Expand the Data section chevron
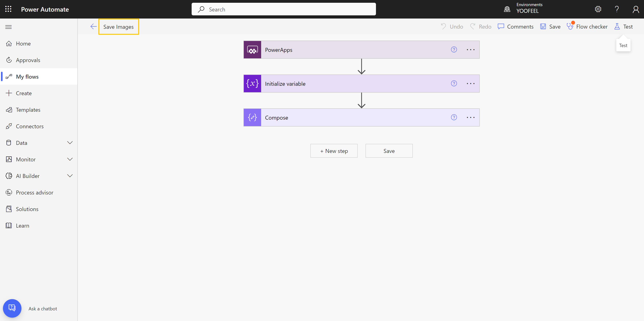Screen dimensions: 644x321 click(70, 143)
